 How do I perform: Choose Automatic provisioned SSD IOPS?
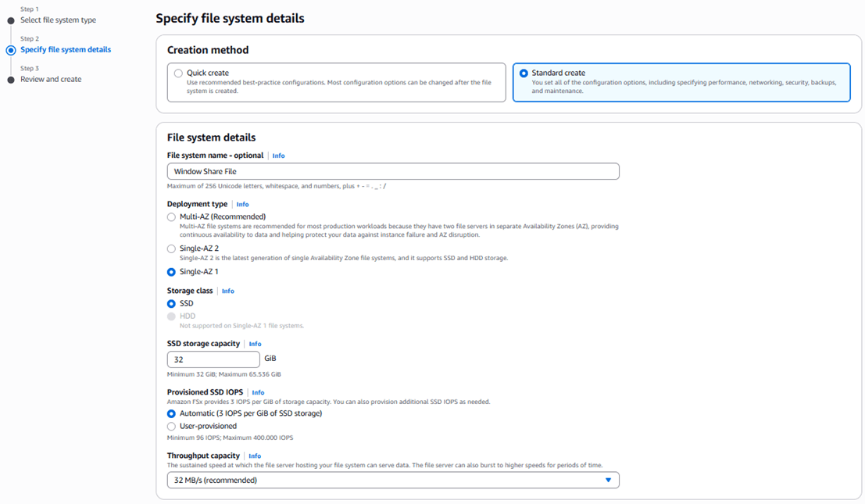click(172, 413)
